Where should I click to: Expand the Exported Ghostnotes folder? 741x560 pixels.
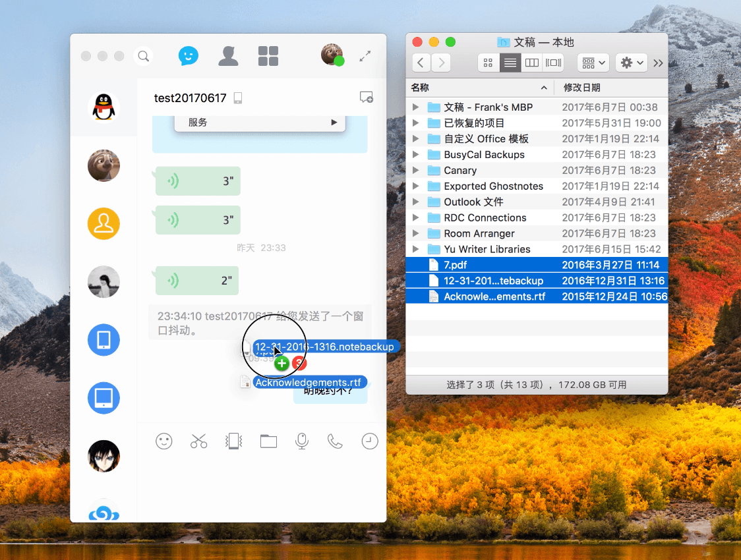pyautogui.click(x=415, y=186)
